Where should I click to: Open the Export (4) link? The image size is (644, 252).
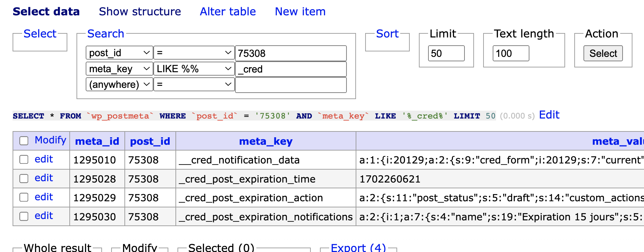tap(358, 248)
